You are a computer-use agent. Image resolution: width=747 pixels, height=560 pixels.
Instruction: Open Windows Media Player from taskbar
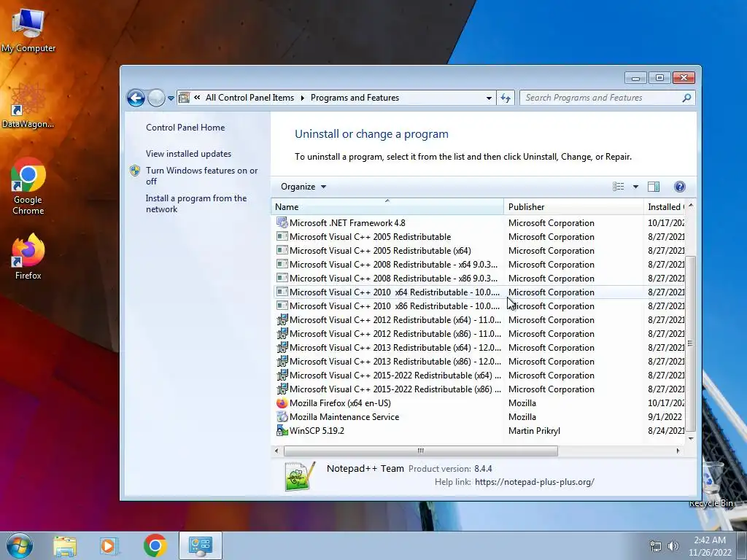(109, 546)
